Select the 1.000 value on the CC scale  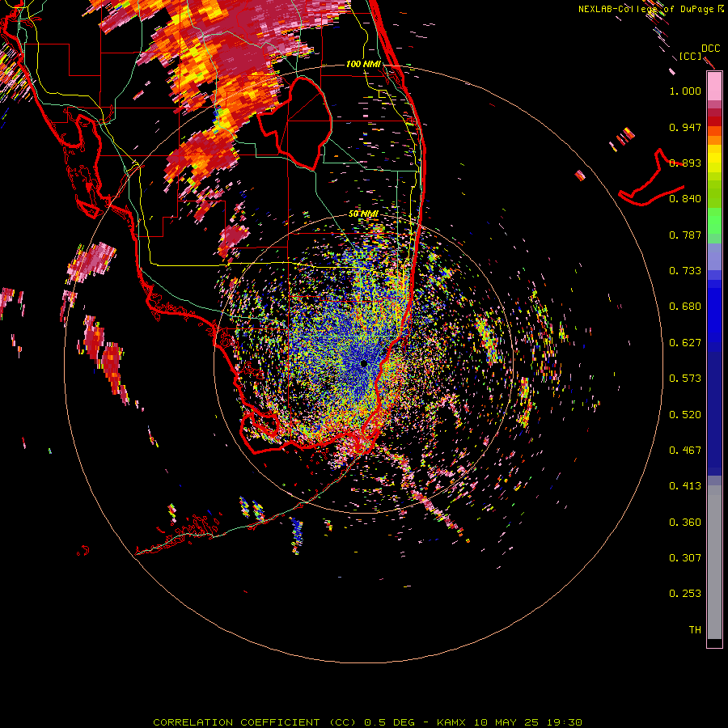(685, 91)
